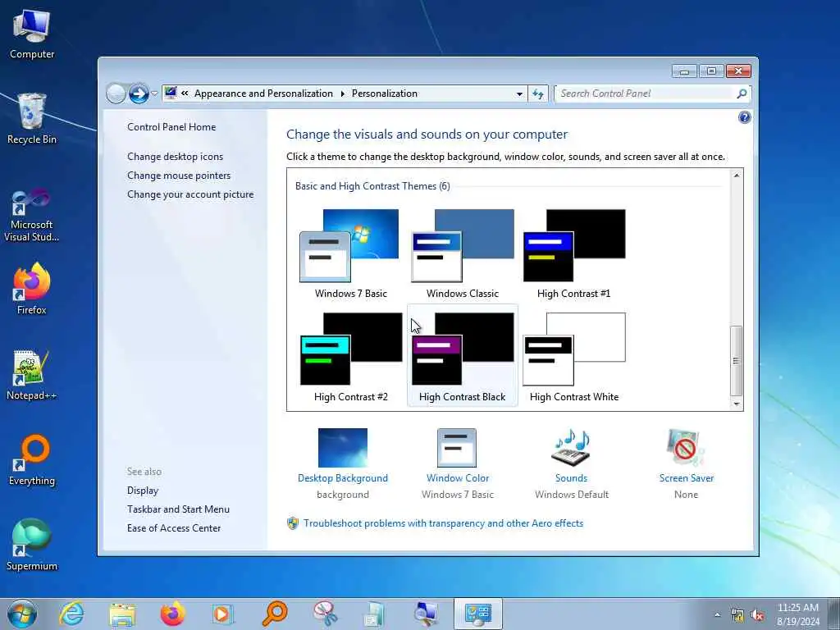Choose the High Contrast White theme
The height and width of the screenshot is (630, 840).
tap(573, 357)
